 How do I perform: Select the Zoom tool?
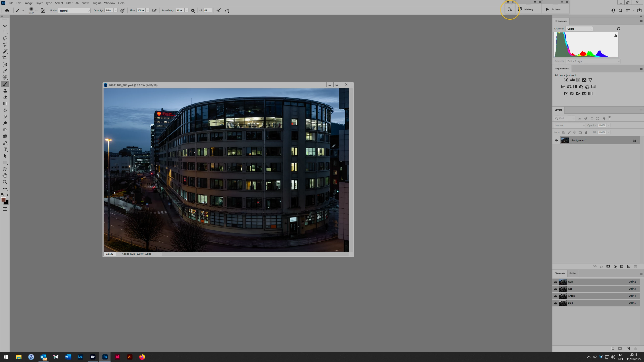click(5, 182)
